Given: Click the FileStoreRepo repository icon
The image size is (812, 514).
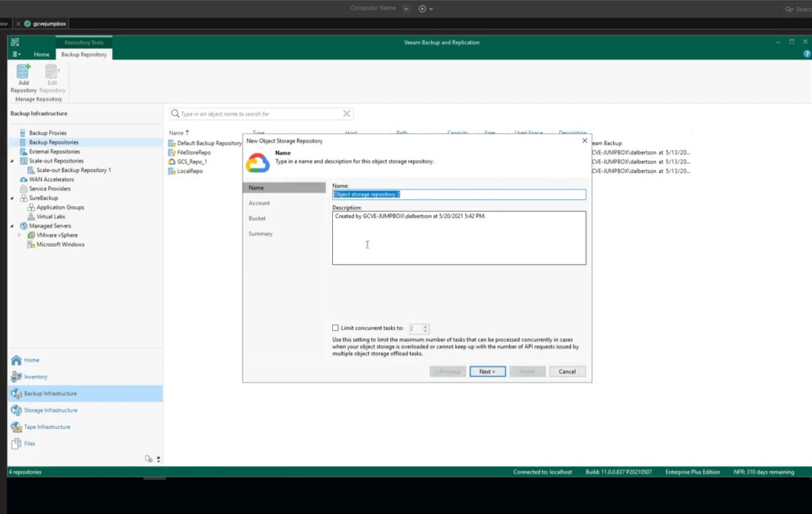Looking at the screenshot, I should (x=172, y=152).
